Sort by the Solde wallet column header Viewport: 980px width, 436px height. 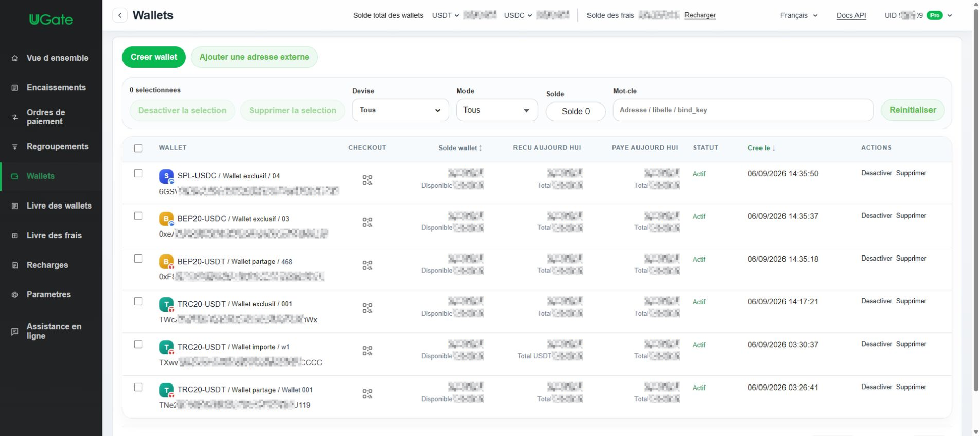[x=460, y=148]
